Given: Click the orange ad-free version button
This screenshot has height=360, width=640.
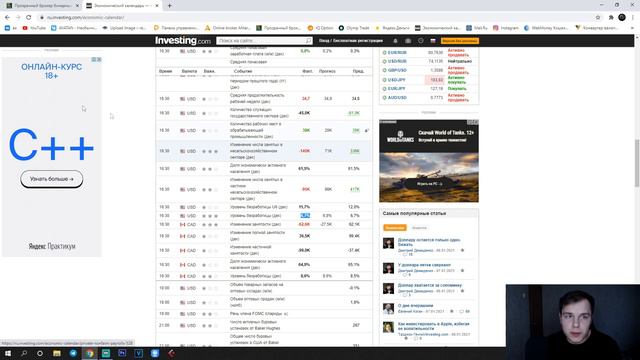Looking at the screenshot, I should (460, 41).
